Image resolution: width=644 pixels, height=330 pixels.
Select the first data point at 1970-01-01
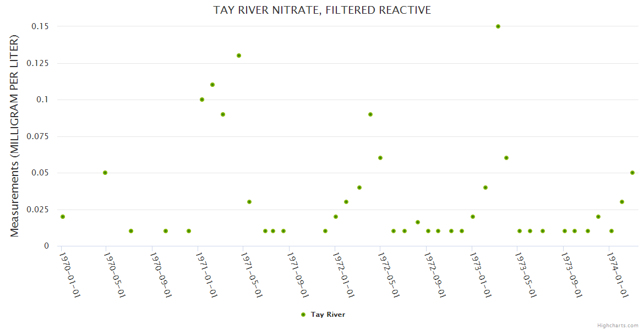pyautogui.click(x=63, y=217)
